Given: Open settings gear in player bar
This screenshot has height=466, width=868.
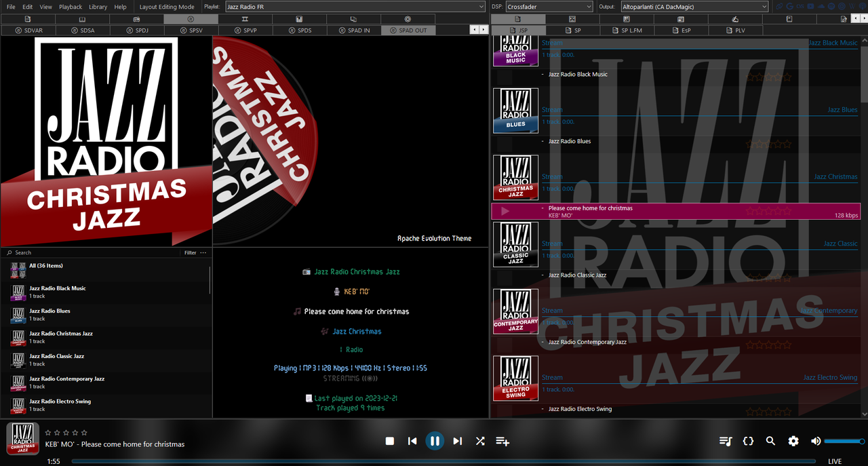Looking at the screenshot, I should [793, 441].
